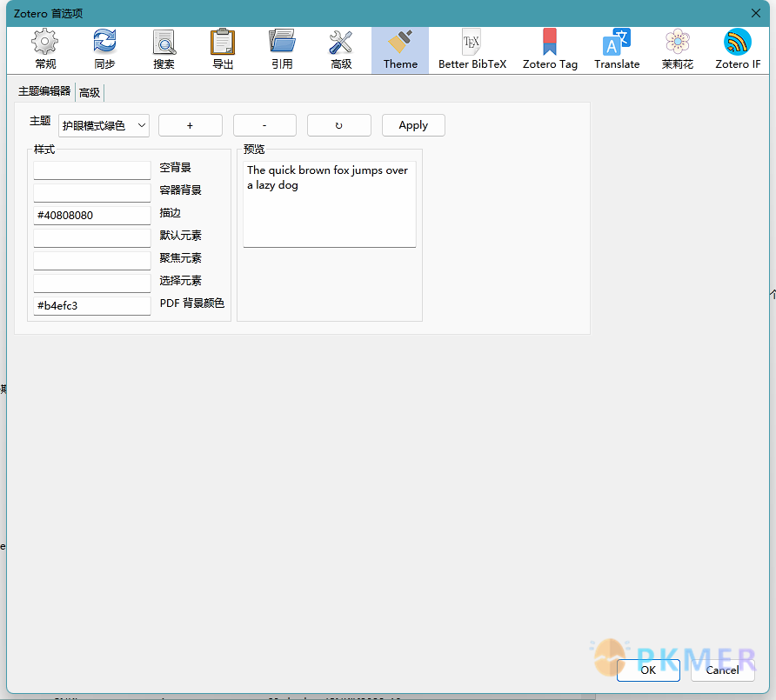This screenshot has height=700, width=776.
Task: Open the 搜索 search preferences pane
Action: 164,50
